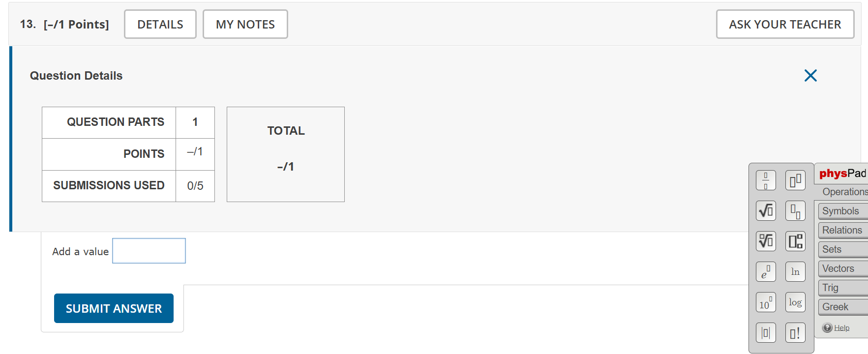The image size is (868, 354).
Task: Expand the Relations section in physPad
Action: point(842,230)
